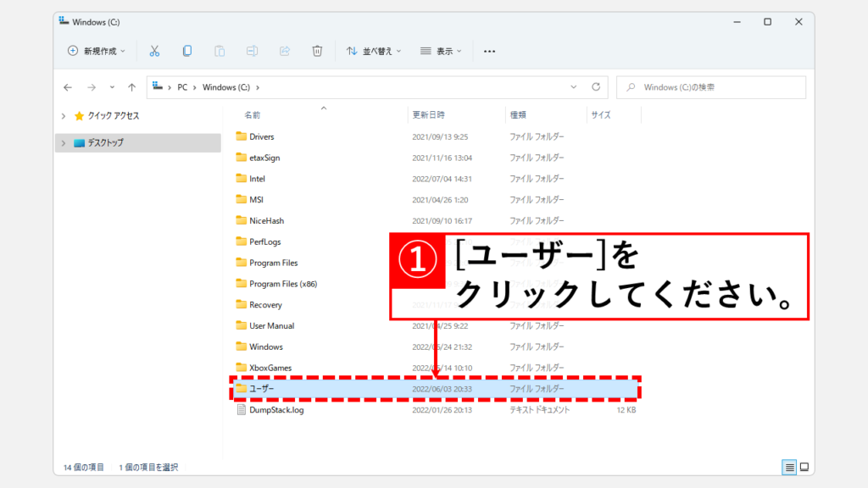This screenshot has height=488, width=868.
Task: Expand the address bar history dropdown chevron
Action: coord(574,86)
